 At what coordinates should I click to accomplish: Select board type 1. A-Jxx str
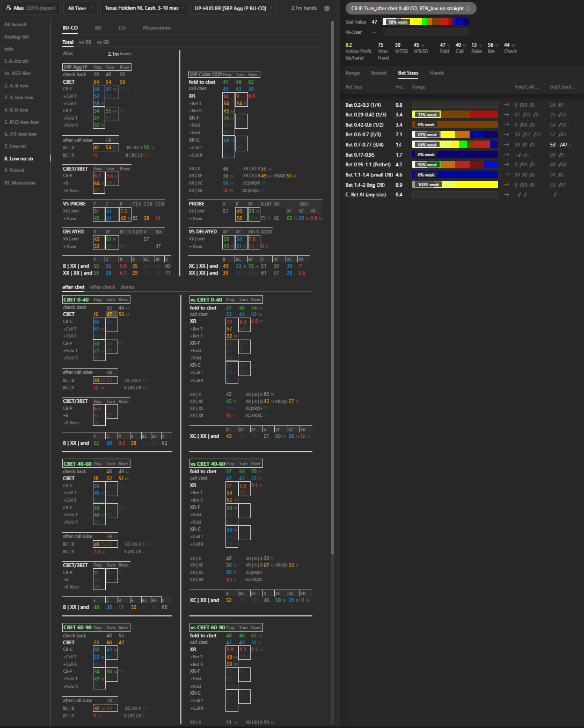[x=17, y=61]
